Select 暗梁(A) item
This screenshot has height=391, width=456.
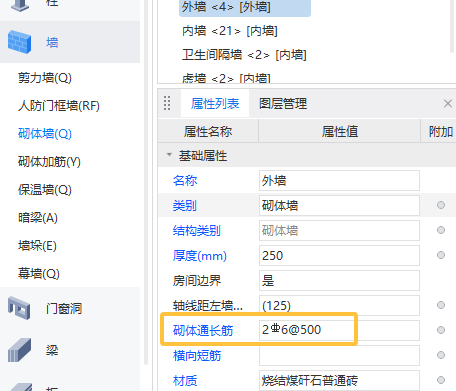[x=38, y=218]
